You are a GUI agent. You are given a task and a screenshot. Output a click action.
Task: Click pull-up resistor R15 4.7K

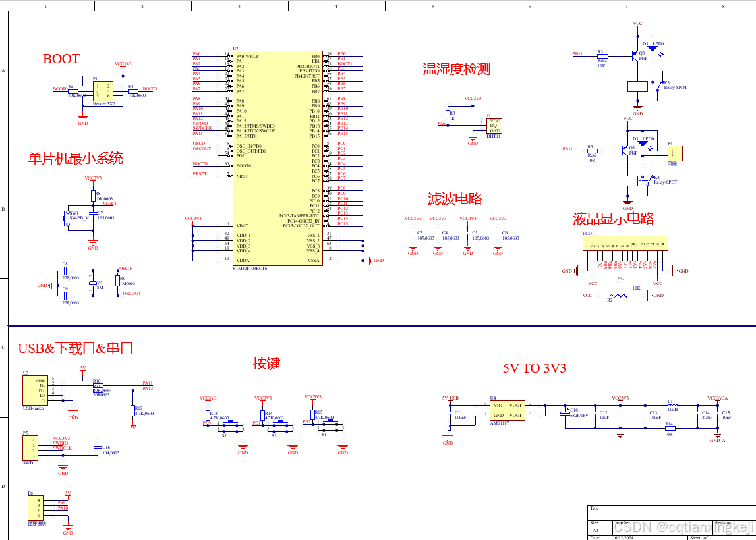[x=313, y=415]
